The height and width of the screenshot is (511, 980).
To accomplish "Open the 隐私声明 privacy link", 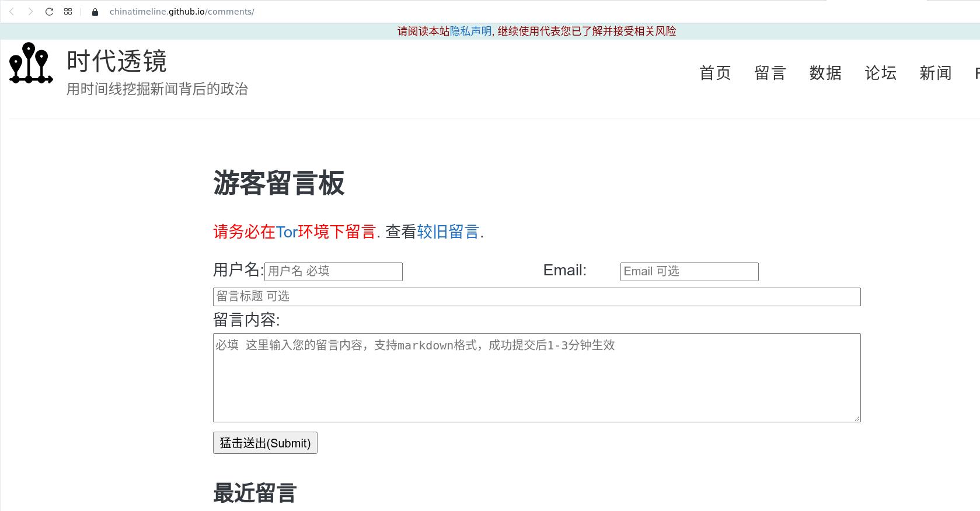I will point(470,31).
